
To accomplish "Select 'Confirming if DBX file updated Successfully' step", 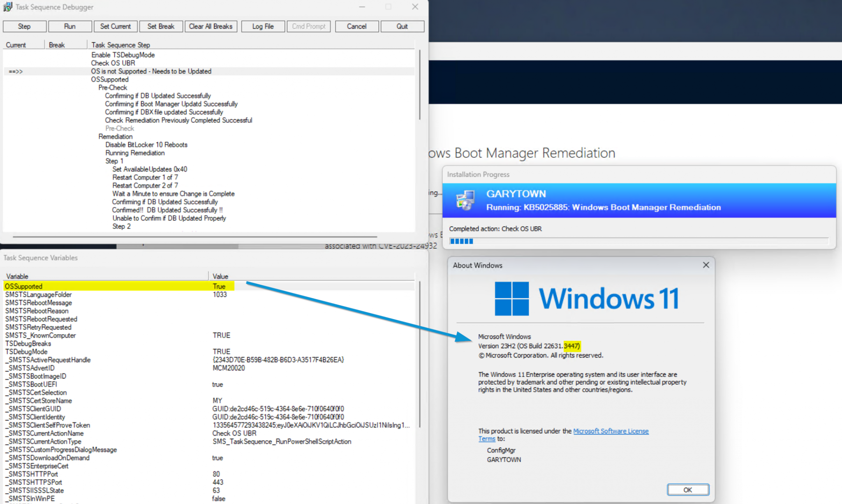I will (x=164, y=112).
